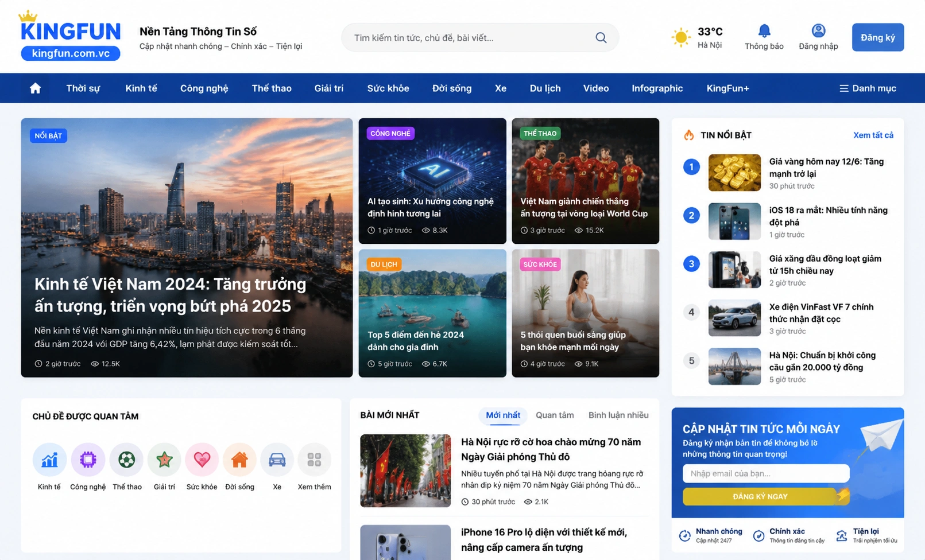
Task: Click the Xem thêm grid icon
Action: point(315,460)
